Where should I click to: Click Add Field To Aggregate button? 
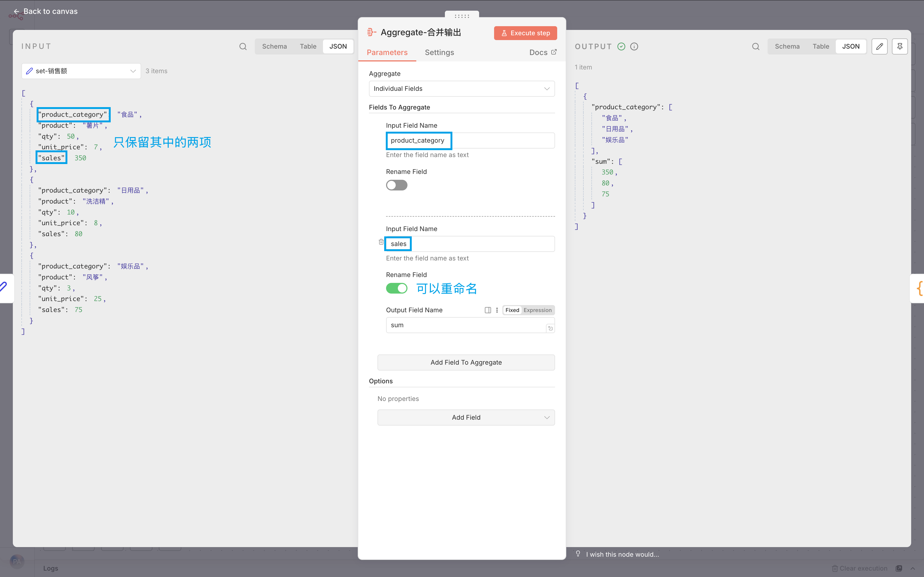point(466,362)
